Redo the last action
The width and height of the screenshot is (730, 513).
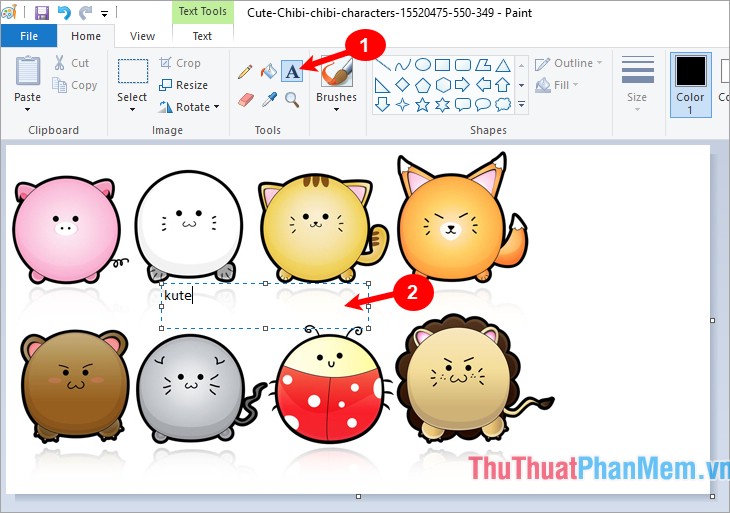coord(86,13)
